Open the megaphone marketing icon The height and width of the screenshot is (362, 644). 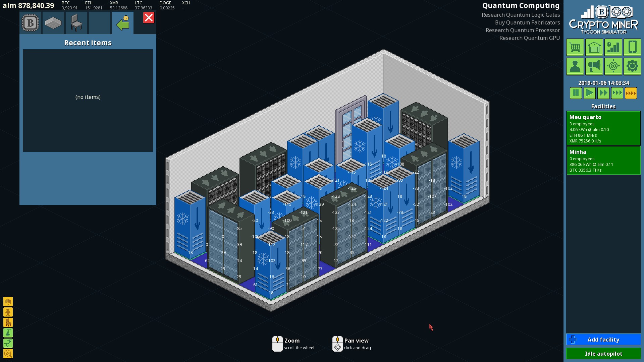tap(594, 66)
